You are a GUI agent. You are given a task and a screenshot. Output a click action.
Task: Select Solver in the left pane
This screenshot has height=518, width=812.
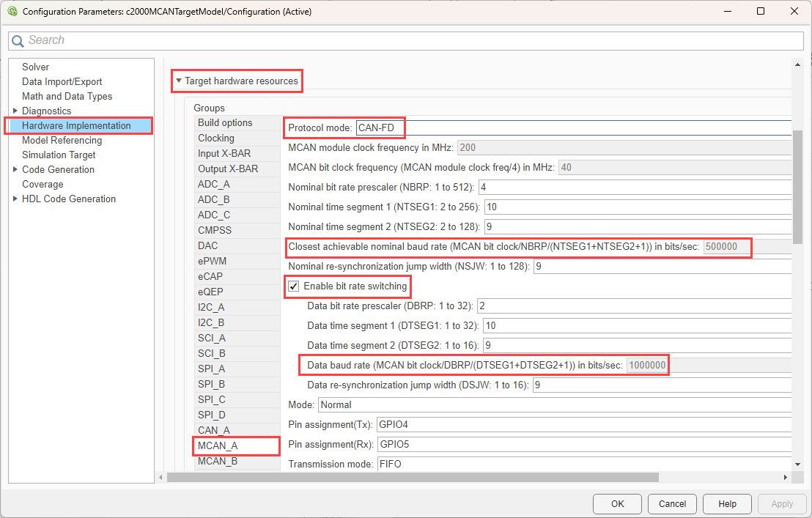(36, 67)
